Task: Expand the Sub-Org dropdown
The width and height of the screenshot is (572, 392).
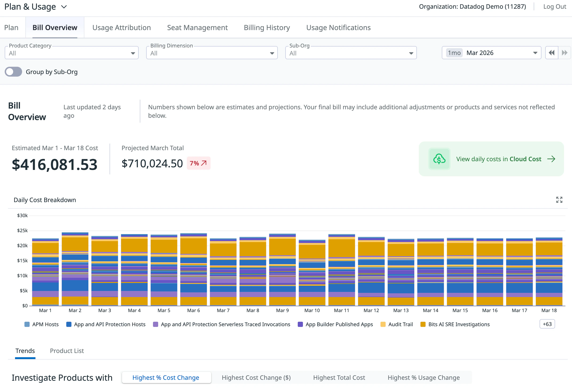Action: [351, 53]
